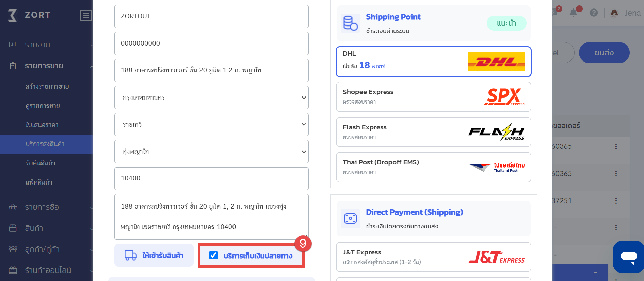Open แพ็คสินค้า menu item
This screenshot has height=281, width=644.
(x=39, y=182)
